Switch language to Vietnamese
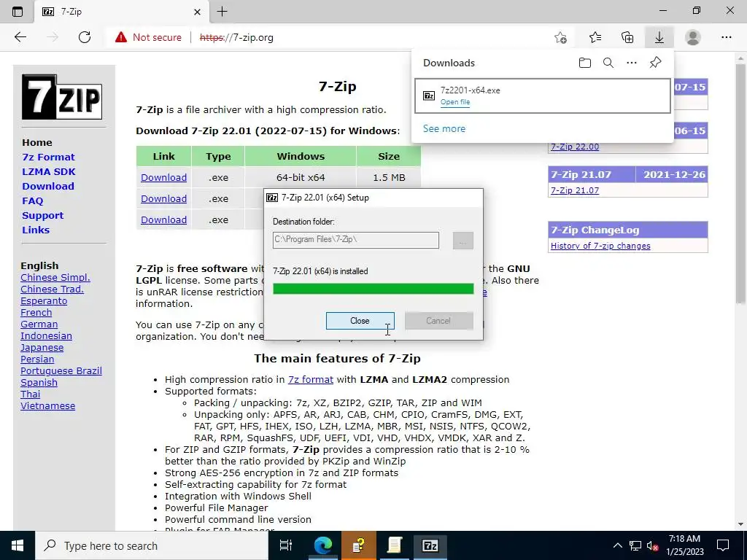747x560 pixels. click(47, 405)
